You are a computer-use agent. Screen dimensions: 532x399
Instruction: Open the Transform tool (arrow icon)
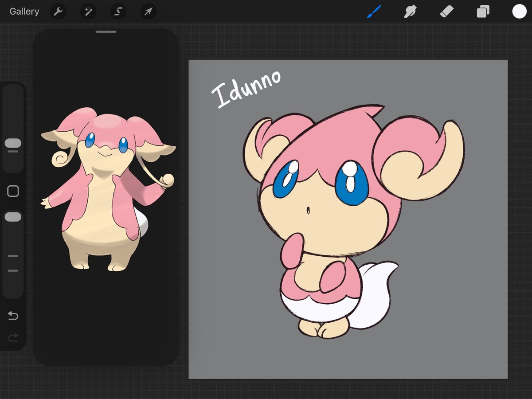click(148, 12)
